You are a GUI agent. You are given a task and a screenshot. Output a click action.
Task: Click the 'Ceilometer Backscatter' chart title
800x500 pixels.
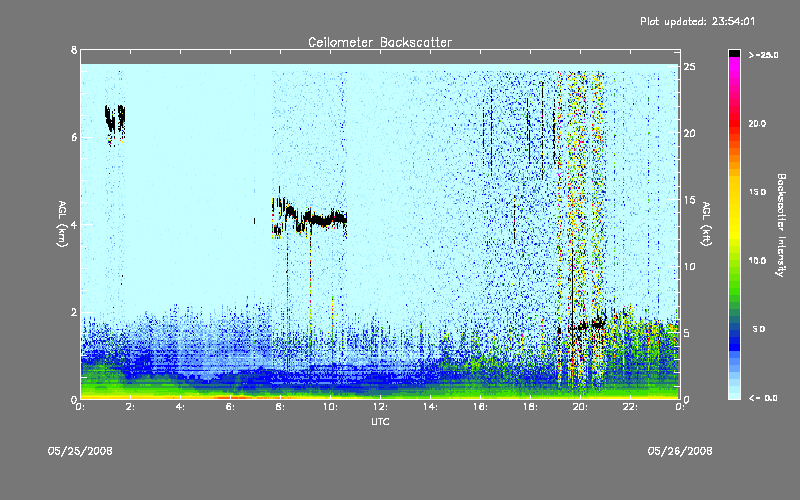point(380,42)
